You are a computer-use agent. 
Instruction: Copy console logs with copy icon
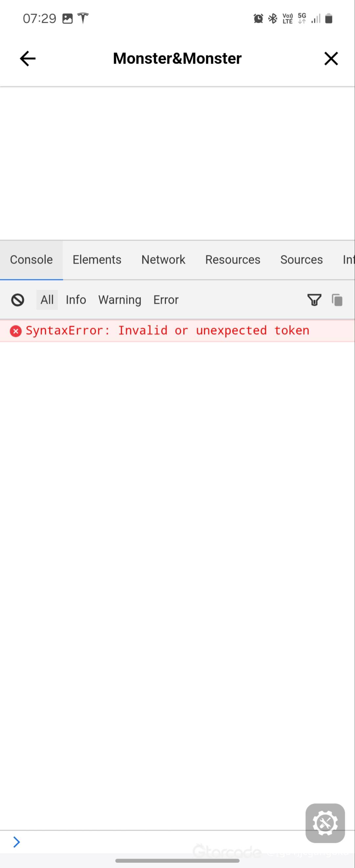[337, 299]
